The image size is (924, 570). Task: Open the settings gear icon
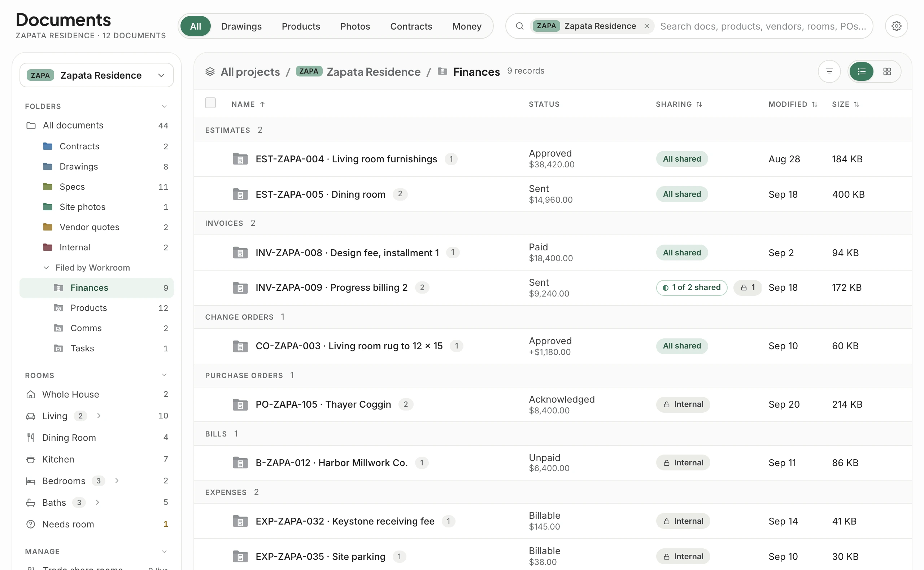coord(896,26)
